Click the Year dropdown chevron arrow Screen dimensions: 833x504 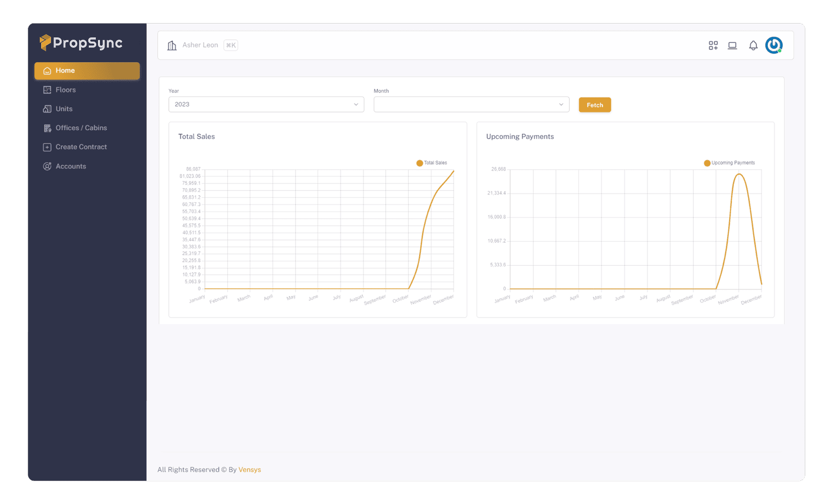pos(356,104)
